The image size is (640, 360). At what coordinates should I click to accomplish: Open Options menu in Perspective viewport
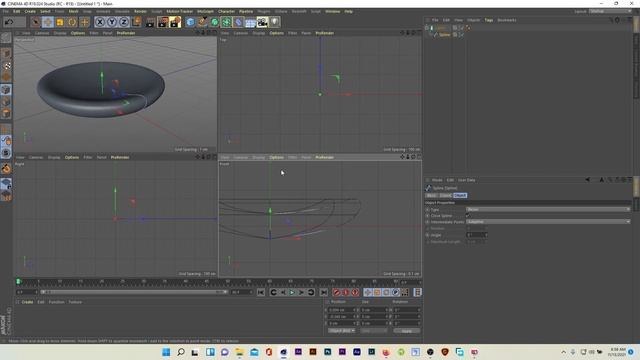click(x=78, y=33)
